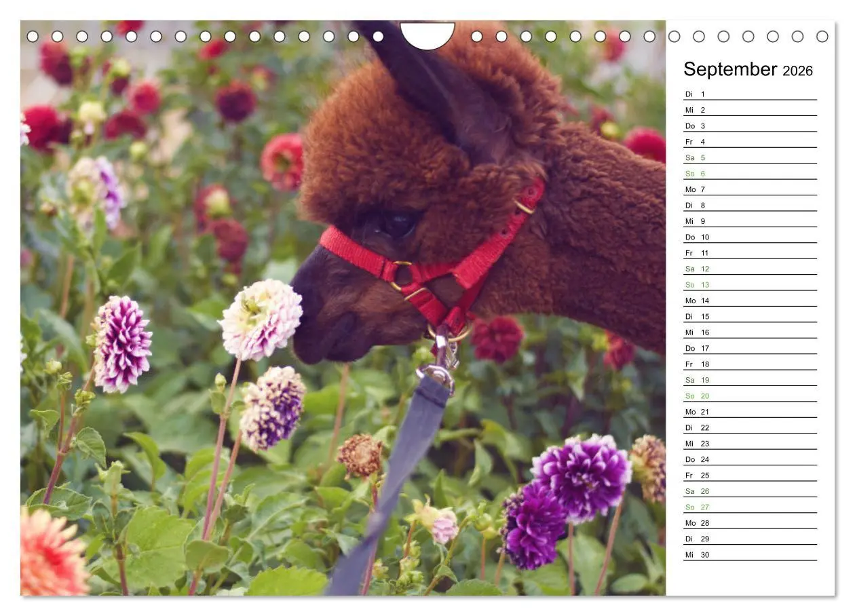Select the Di 29 date row
Screen dimensions: 855x616
pyautogui.click(x=750, y=537)
